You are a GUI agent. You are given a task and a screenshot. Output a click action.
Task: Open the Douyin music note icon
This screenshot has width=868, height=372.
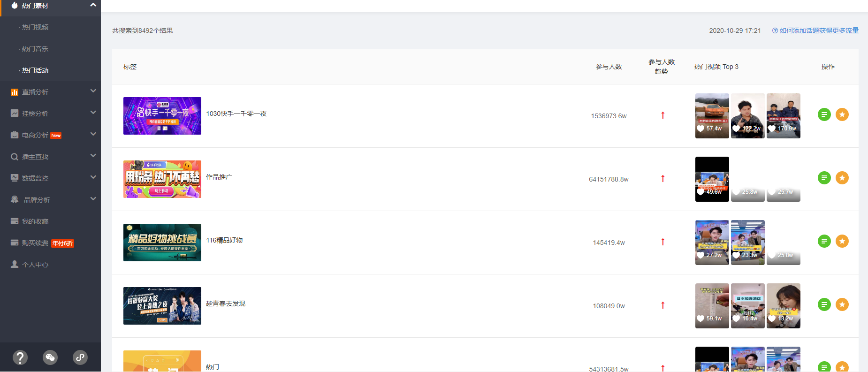pyautogui.click(x=80, y=357)
